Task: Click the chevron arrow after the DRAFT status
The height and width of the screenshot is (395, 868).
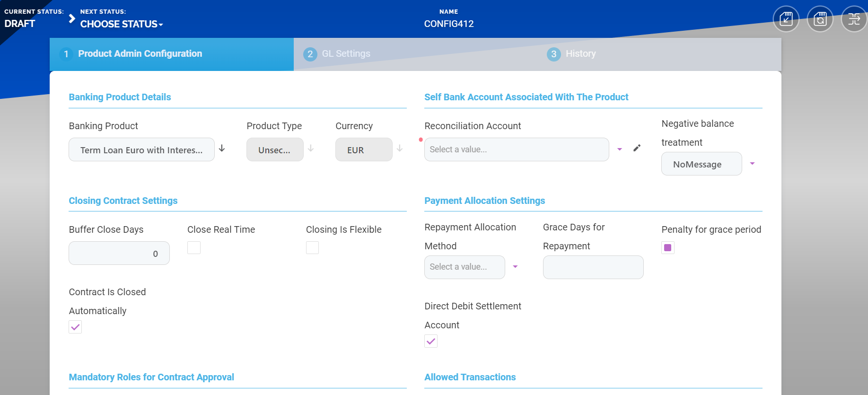Action: 72,18
